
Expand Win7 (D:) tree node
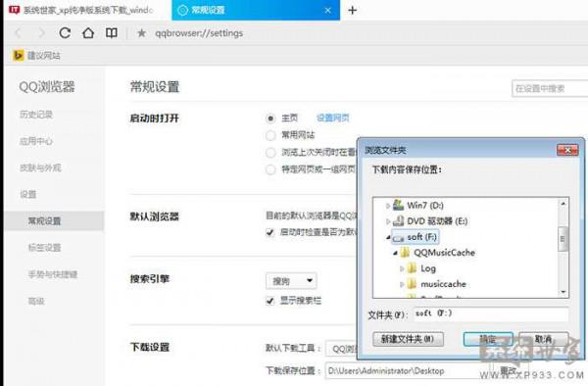point(388,206)
